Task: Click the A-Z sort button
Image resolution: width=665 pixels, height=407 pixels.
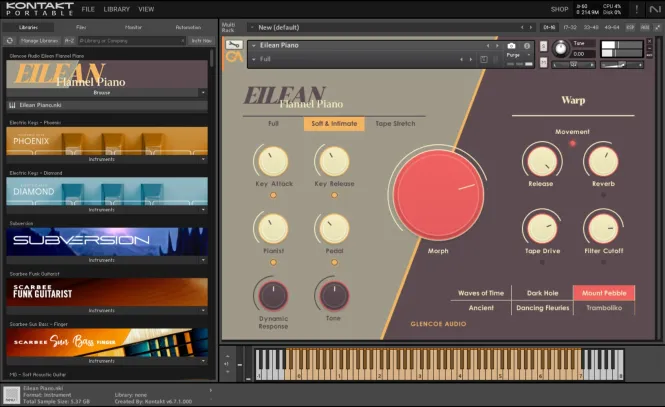Action: (69, 41)
